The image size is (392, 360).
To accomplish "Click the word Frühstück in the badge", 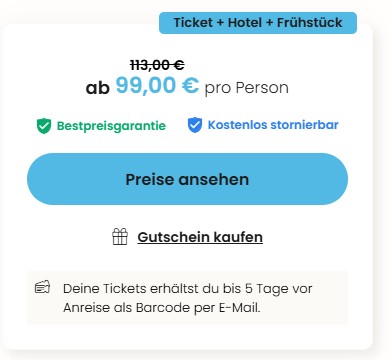I will (310, 23).
